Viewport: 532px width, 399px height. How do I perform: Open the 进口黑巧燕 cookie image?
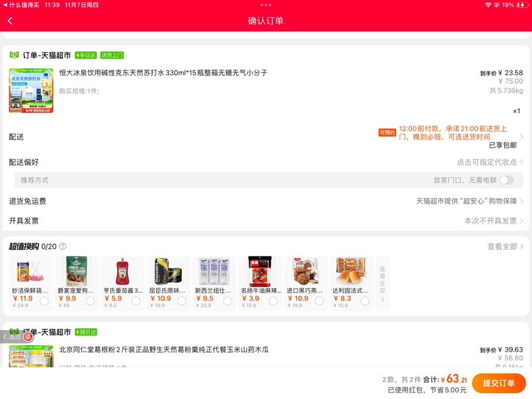tap(306, 271)
